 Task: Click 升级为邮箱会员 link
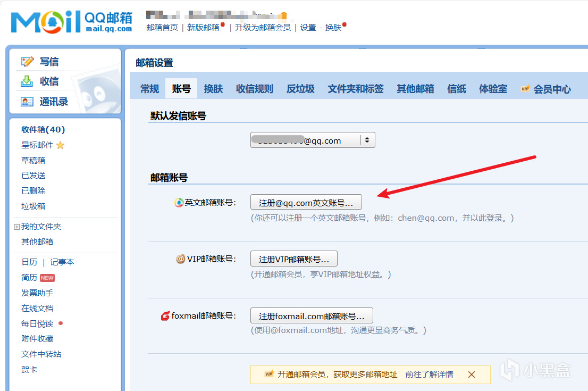tap(263, 27)
